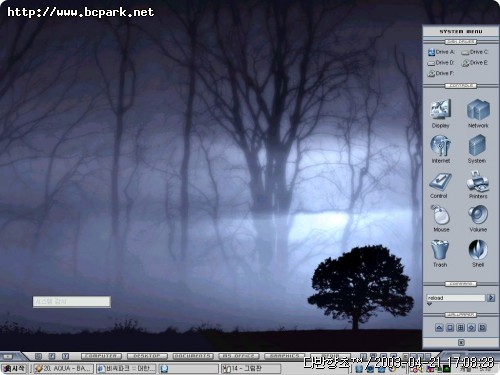Click the Start (시작) button
This screenshot has width=500, height=375.
click(14, 369)
